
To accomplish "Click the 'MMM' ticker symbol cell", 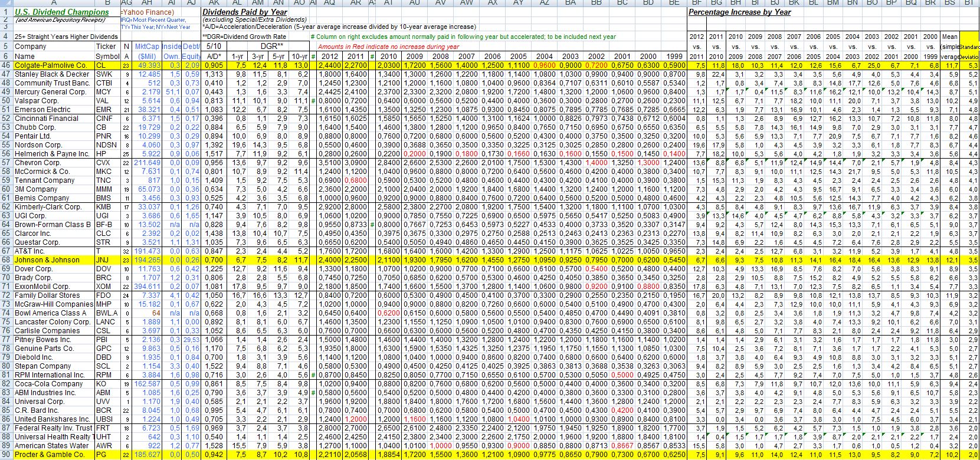I will (107, 189).
